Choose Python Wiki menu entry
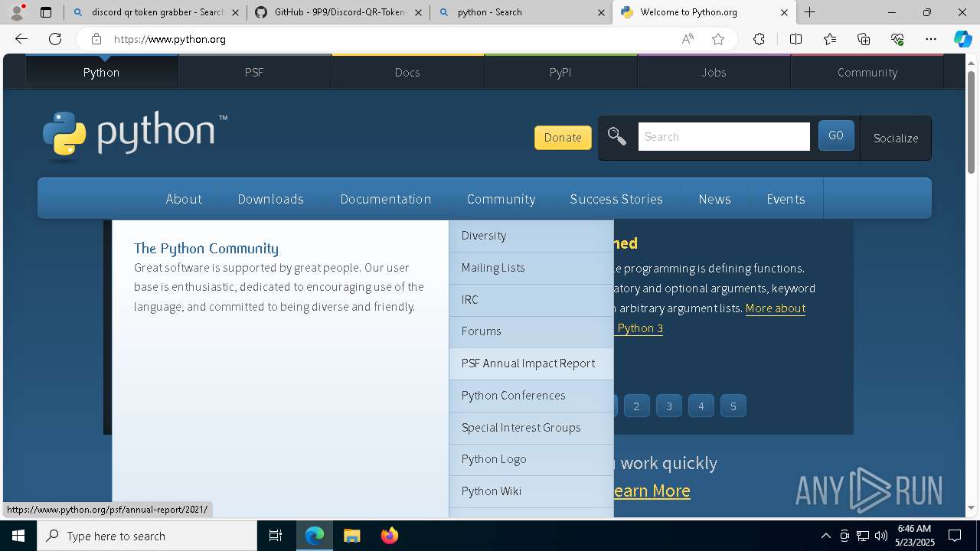This screenshot has width=980, height=551. 531,491
